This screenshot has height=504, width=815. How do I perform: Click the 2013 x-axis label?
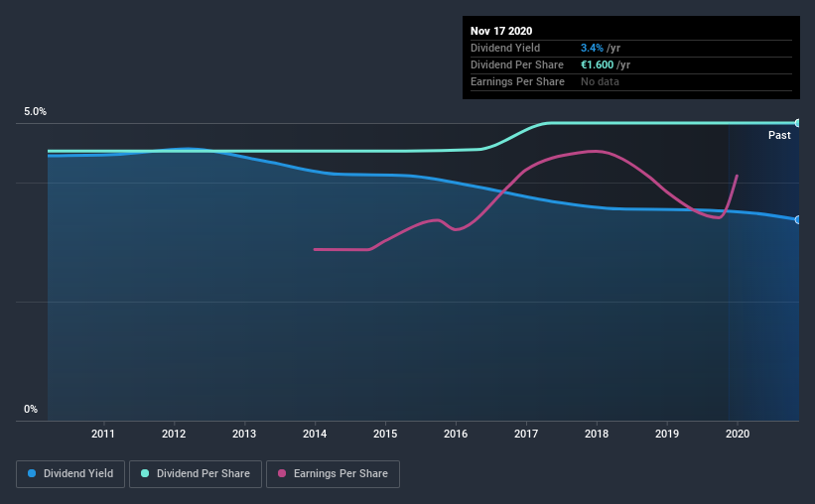(x=244, y=434)
